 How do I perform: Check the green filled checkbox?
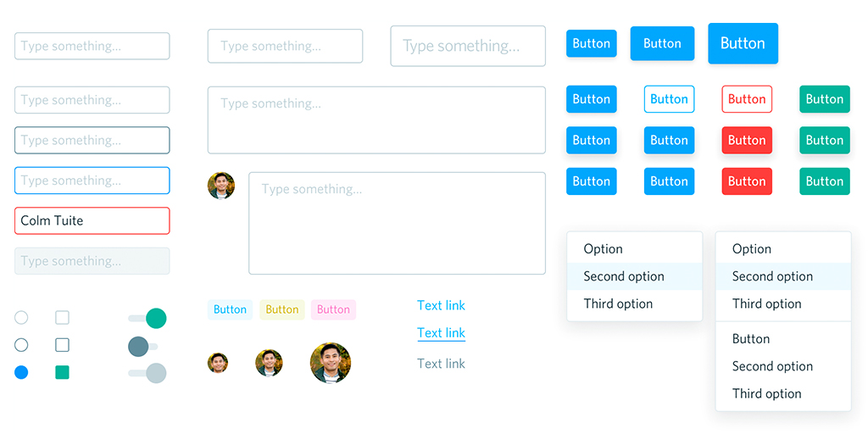(62, 372)
